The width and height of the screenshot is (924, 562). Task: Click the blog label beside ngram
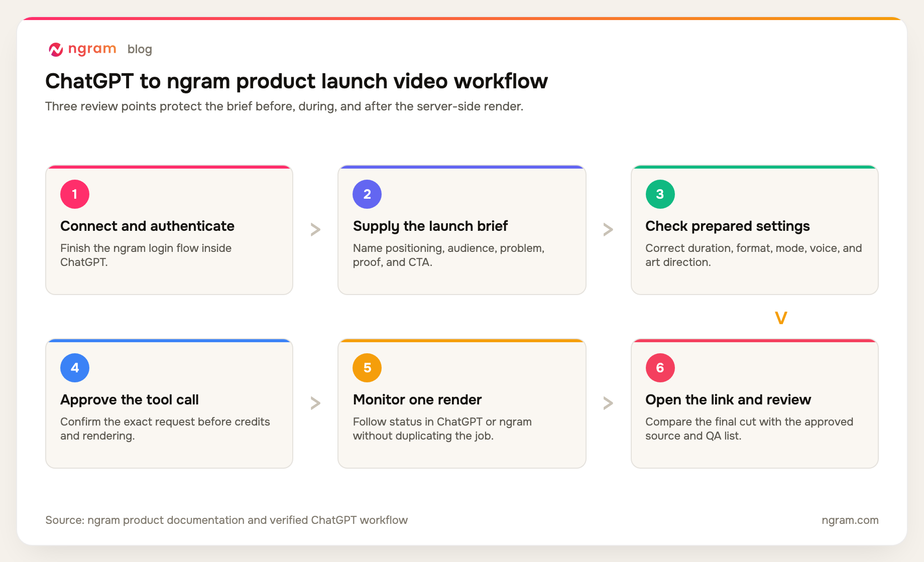coord(140,49)
